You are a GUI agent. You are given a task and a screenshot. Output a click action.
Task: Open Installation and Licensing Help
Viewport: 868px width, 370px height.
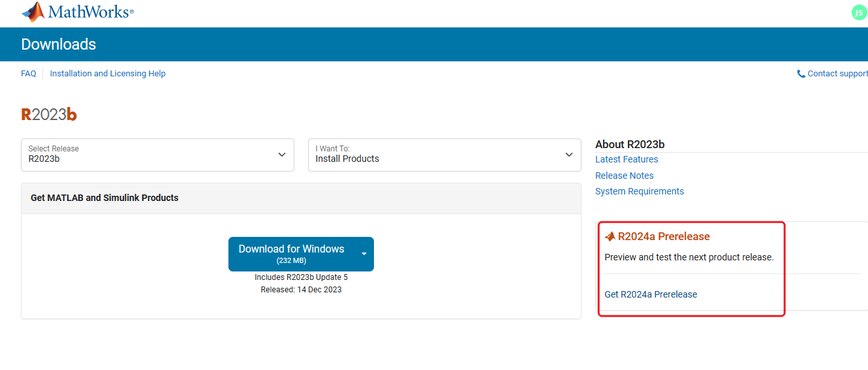pos(108,74)
